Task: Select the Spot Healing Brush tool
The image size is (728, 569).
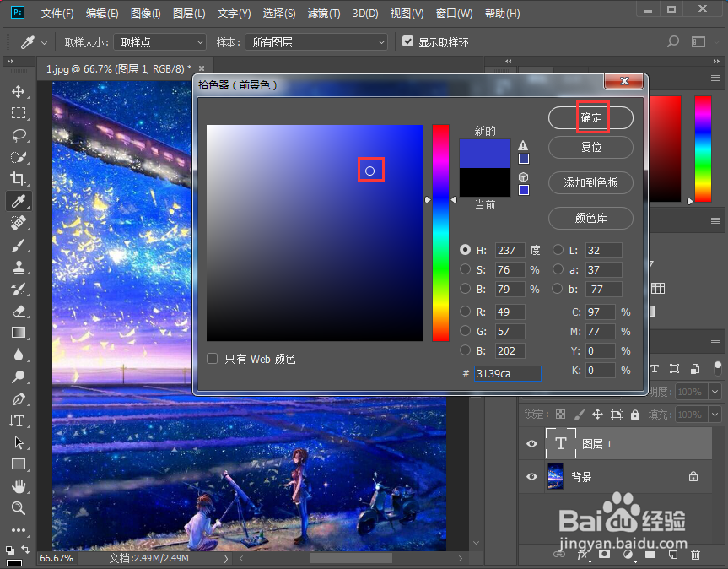Action: [18, 223]
